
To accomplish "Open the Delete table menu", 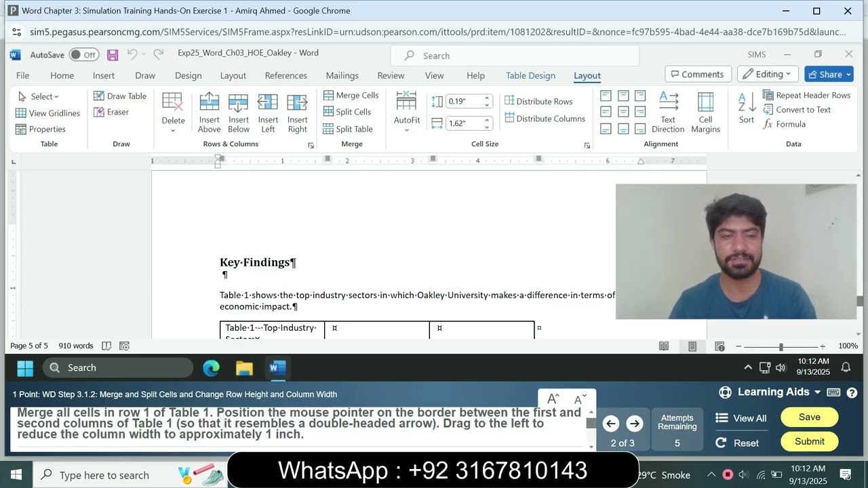I will click(173, 113).
